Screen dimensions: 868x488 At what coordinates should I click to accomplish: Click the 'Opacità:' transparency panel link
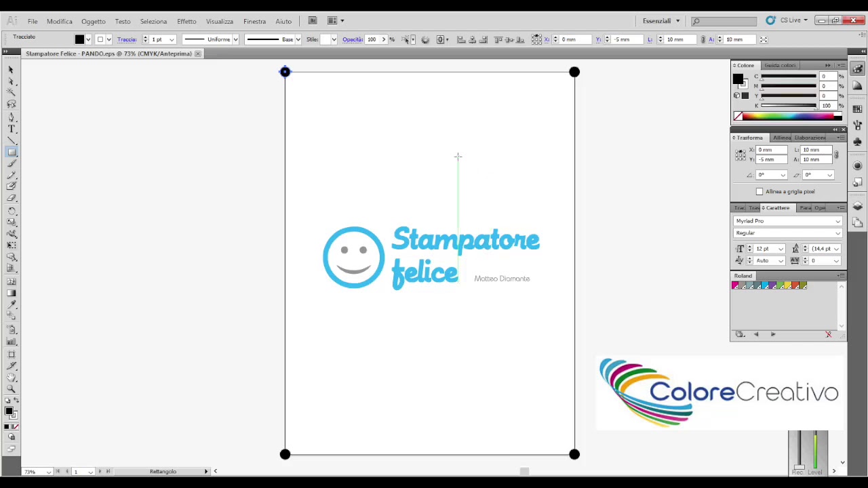(x=353, y=40)
